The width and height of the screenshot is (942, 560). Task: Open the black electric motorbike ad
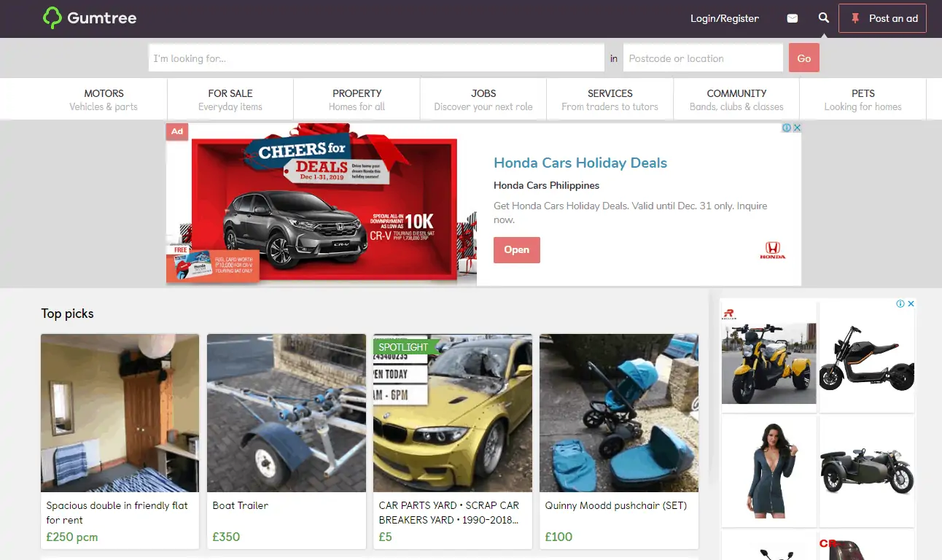point(867,357)
